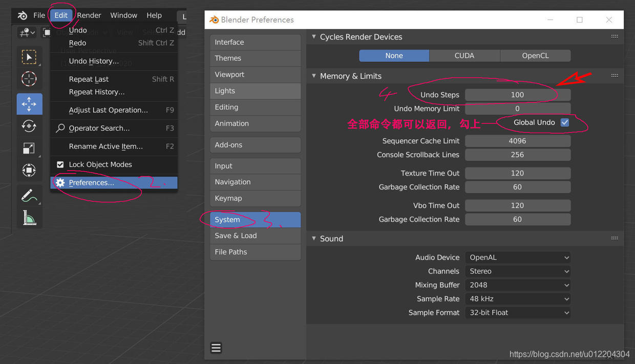Image resolution: width=635 pixels, height=364 pixels.
Task: Click the Sequencer Cache Limit field
Action: pos(518,141)
